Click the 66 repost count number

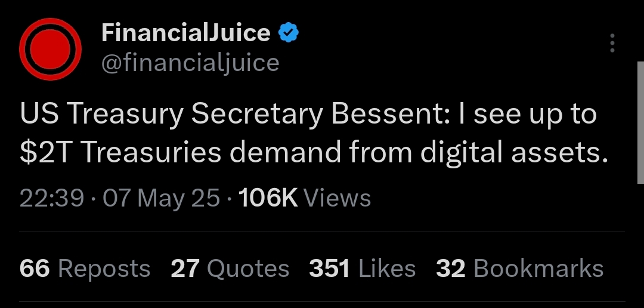coord(35,269)
